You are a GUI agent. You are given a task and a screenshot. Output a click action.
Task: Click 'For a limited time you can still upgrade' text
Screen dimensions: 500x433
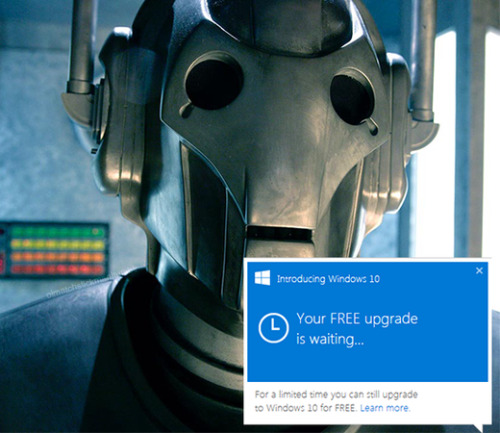pos(336,395)
